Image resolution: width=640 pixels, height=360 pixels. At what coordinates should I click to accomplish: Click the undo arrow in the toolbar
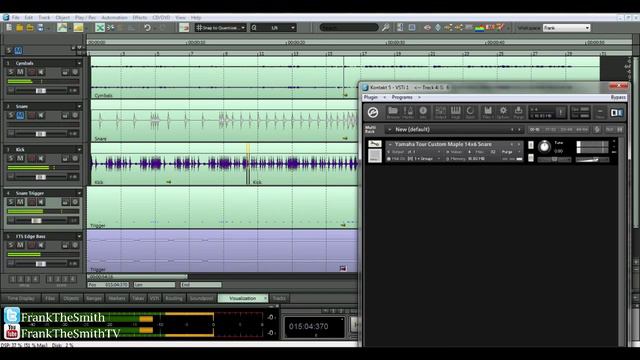click(147, 28)
